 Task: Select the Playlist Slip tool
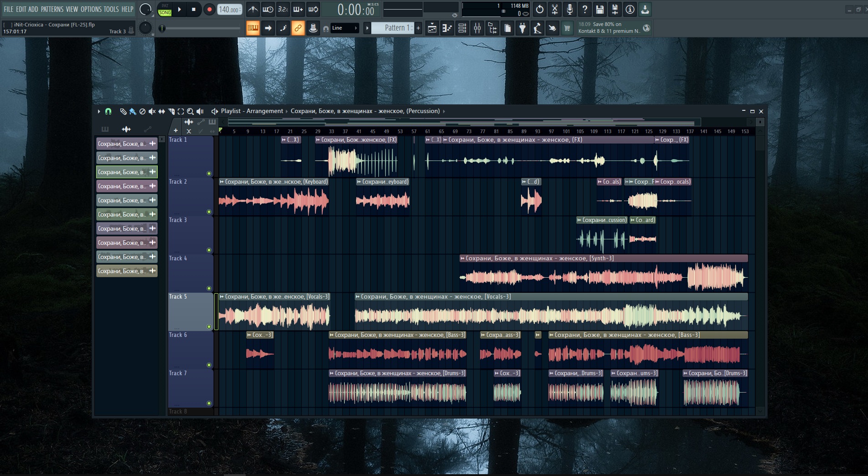[x=161, y=111]
